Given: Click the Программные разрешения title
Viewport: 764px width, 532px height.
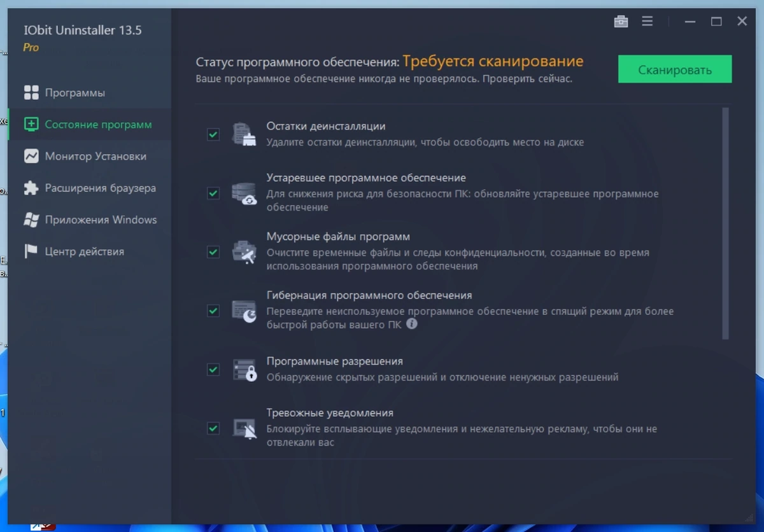Looking at the screenshot, I should point(335,361).
